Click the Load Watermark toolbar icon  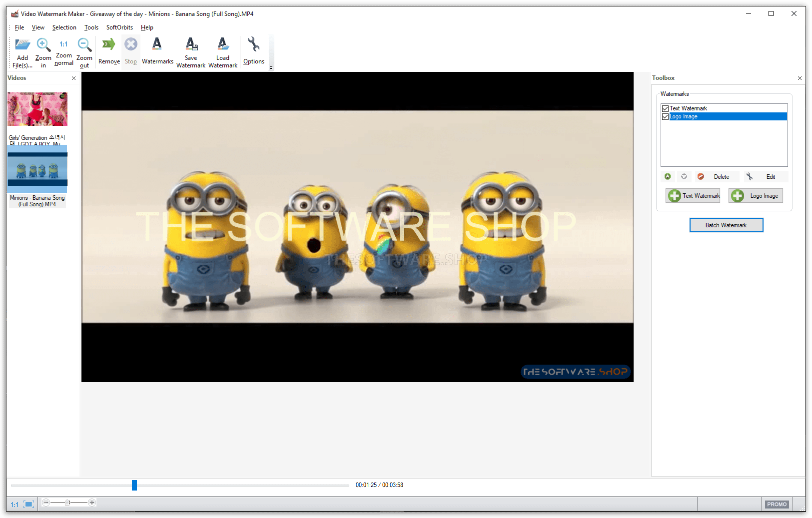(x=223, y=45)
